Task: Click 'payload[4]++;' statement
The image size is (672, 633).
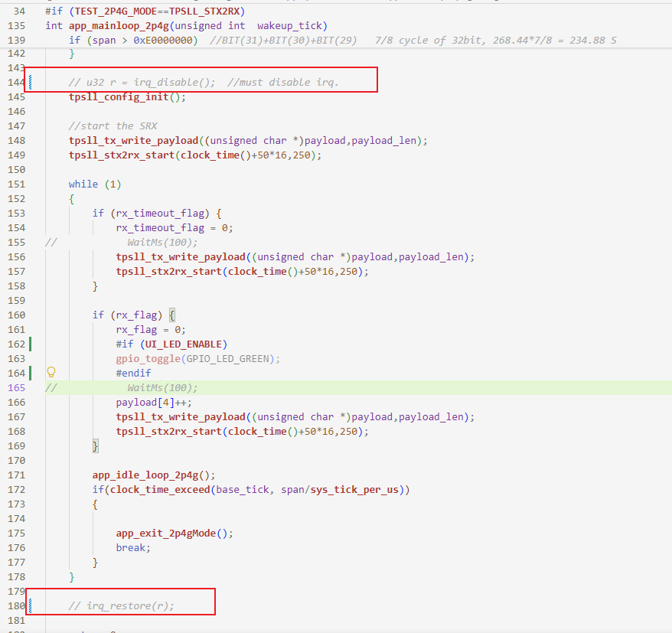Action: [x=154, y=403]
